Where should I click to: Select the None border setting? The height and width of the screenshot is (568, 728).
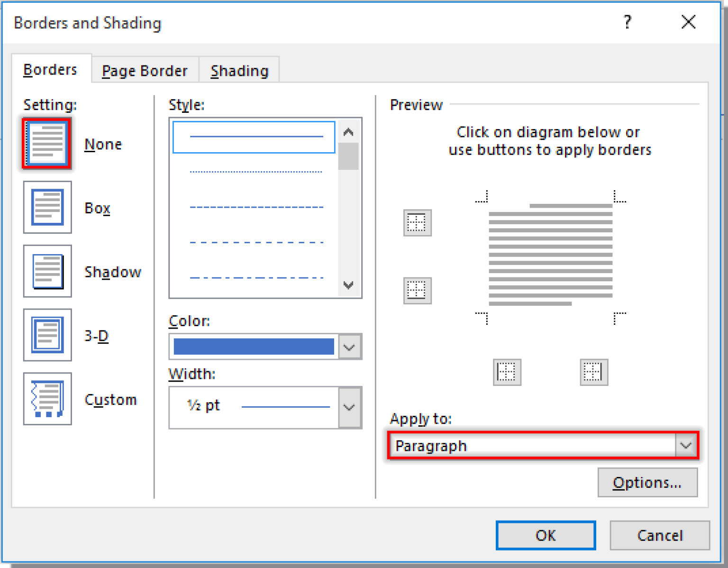click(46, 143)
